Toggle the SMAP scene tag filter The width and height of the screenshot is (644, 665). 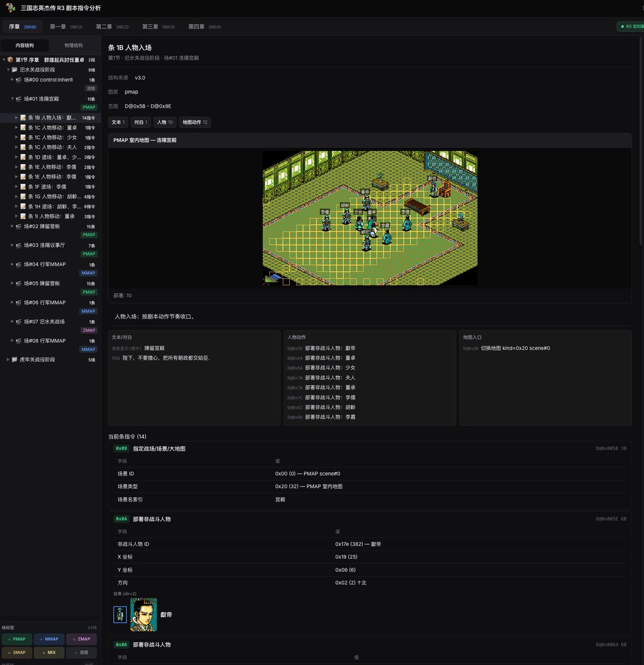click(17, 653)
